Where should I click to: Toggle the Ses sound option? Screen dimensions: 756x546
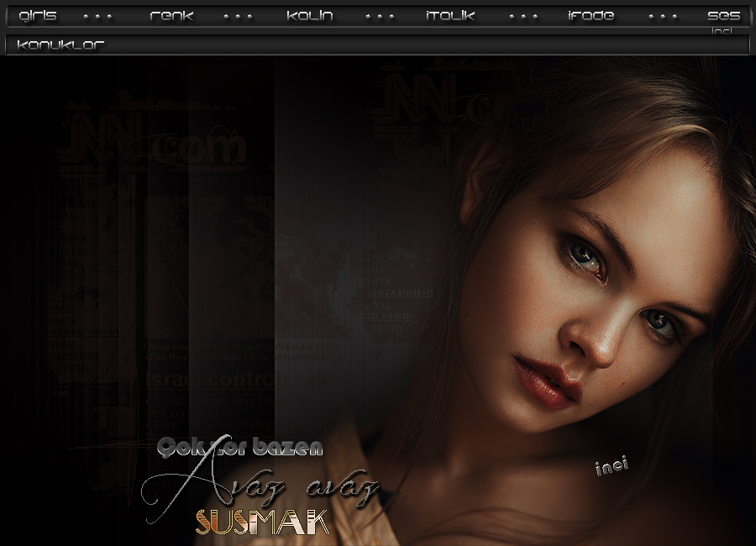click(x=722, y=16)
